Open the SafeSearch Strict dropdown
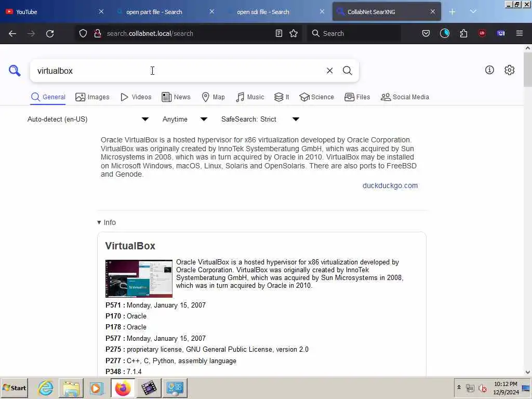 pos(260,119)
